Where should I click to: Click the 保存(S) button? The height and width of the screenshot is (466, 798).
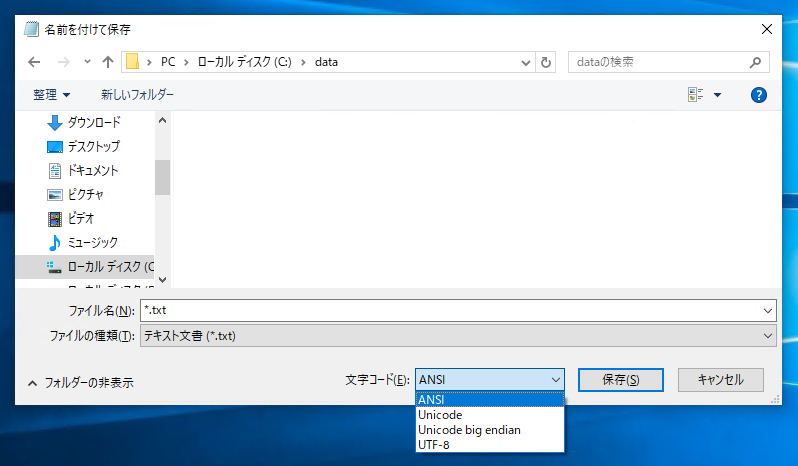(x=620, y=380)
